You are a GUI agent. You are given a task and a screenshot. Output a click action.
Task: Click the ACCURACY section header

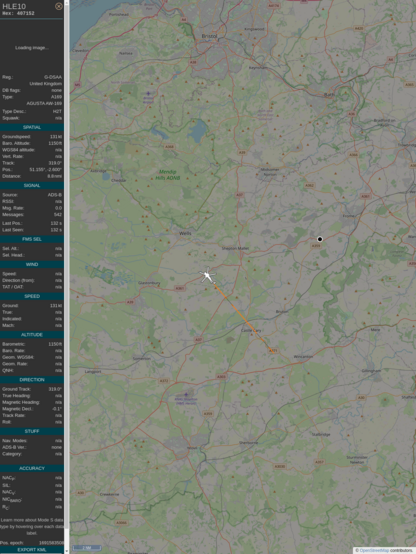pos(32,468)
